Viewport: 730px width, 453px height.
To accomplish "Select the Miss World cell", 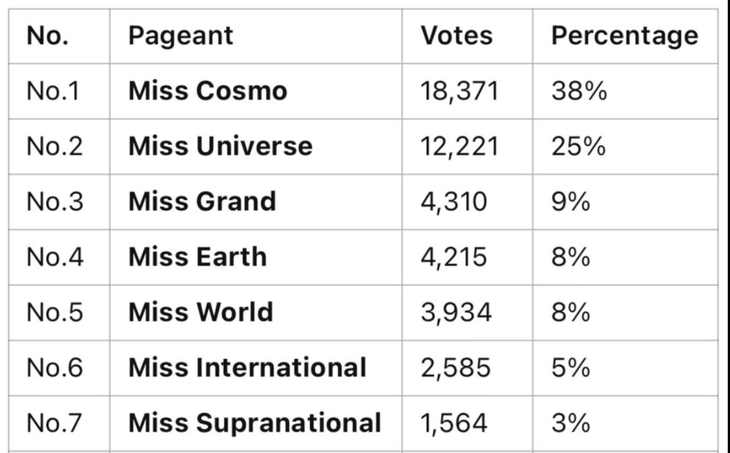I will coord(200,312).
